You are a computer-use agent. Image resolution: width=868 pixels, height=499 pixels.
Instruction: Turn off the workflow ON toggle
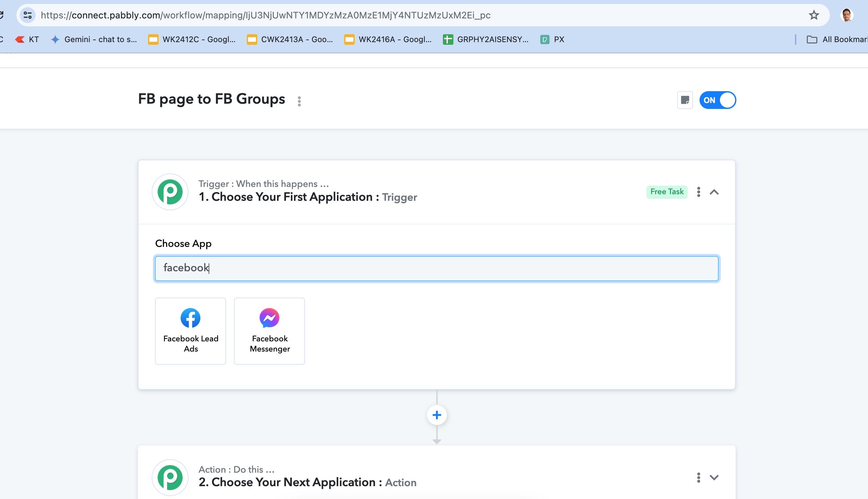click(717, 100)
